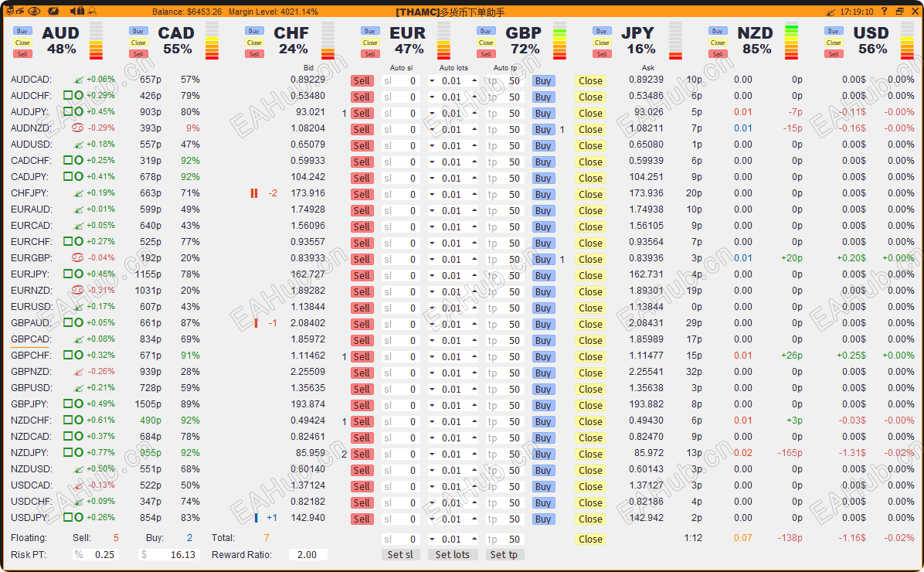The height and width of the screenshot is (572, 924).
Task: Click the square-circle icon in the CADCHF row
Action: (x=73, y=161)
